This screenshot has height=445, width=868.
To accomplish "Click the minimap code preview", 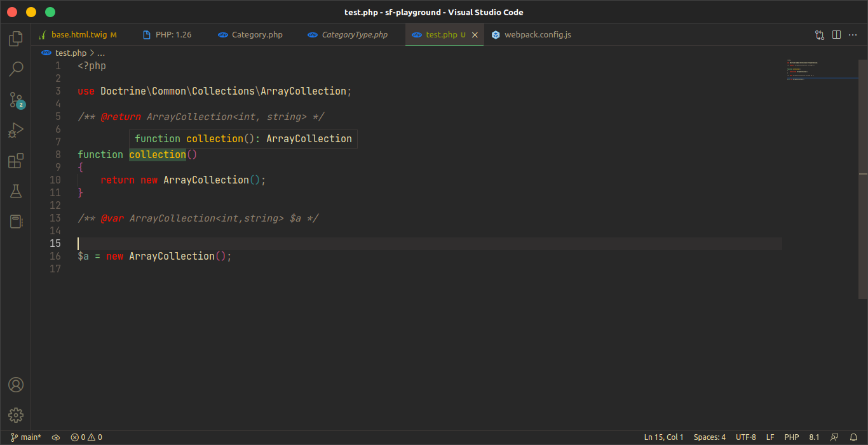I will [820, 70].
